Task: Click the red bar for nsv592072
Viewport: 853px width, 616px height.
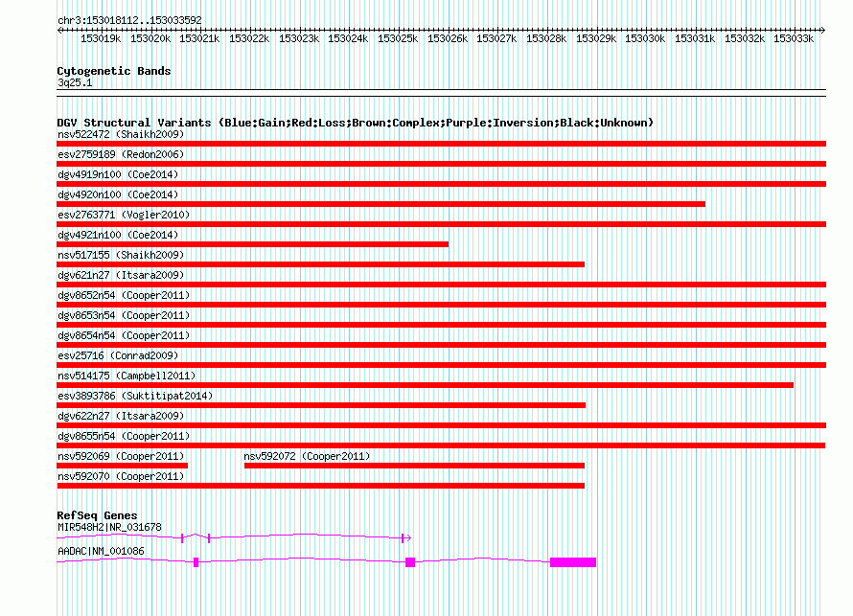Action: tap(414, 466)
